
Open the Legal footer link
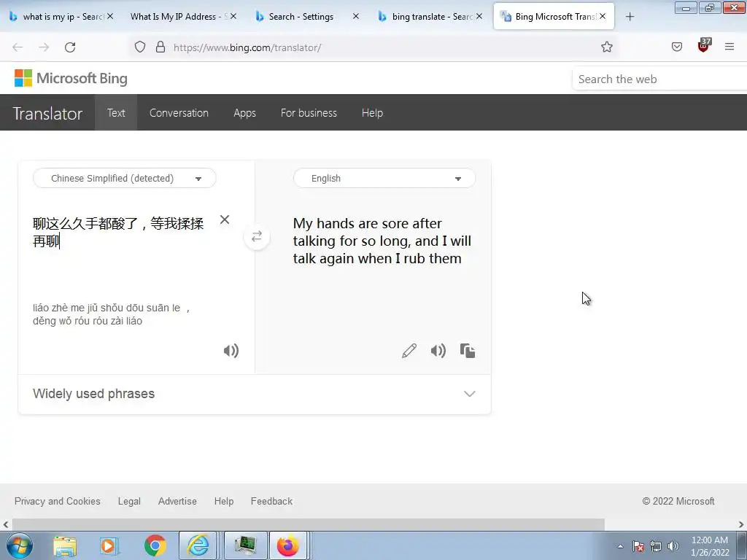tap(129, 501)
